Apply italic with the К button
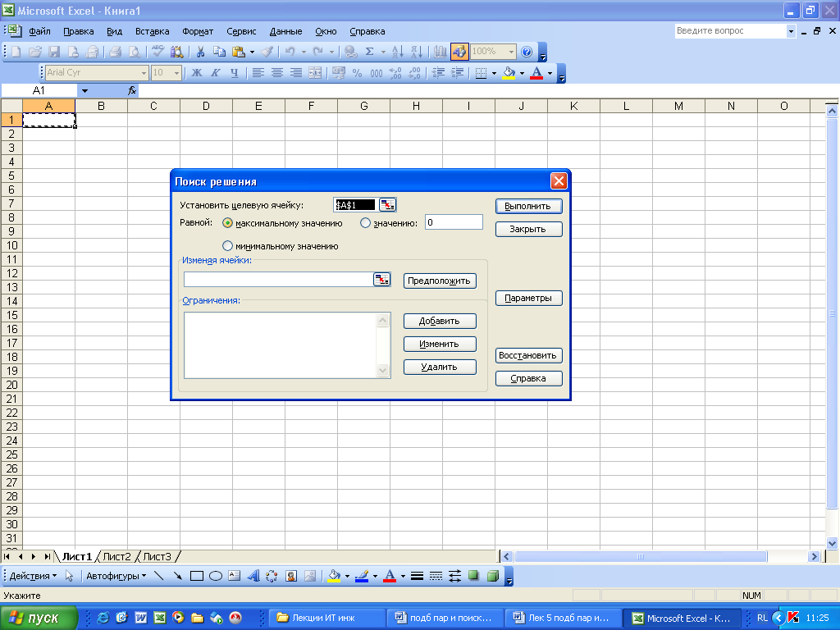Viewport: 840px width, 630px height. coord(216,73)
